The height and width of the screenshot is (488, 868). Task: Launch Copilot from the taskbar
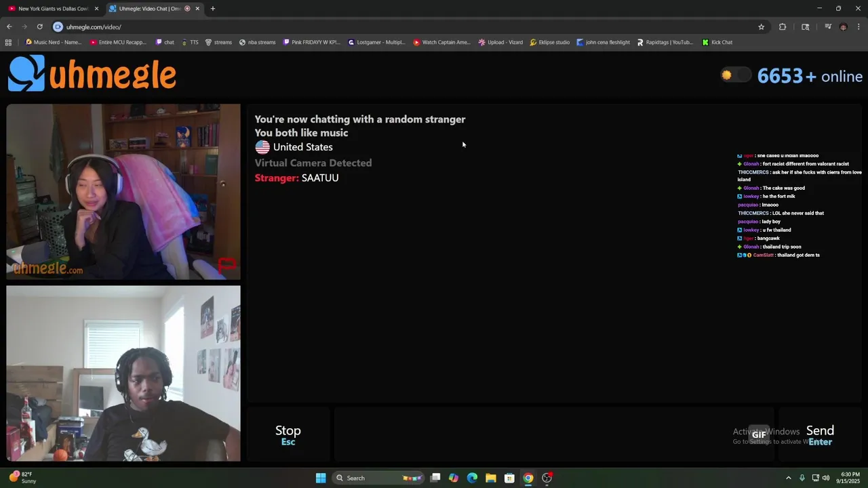tap(454, 478)
